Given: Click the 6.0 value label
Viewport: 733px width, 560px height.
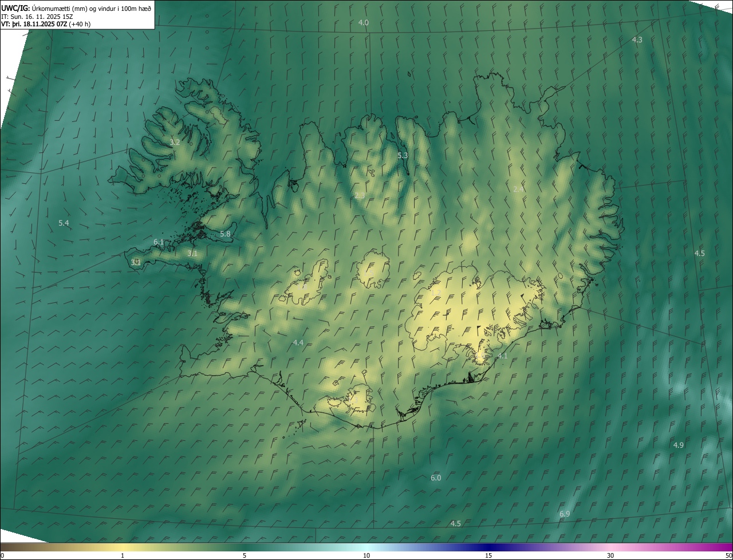Looking at the screenshot, I should coord(436,478).
